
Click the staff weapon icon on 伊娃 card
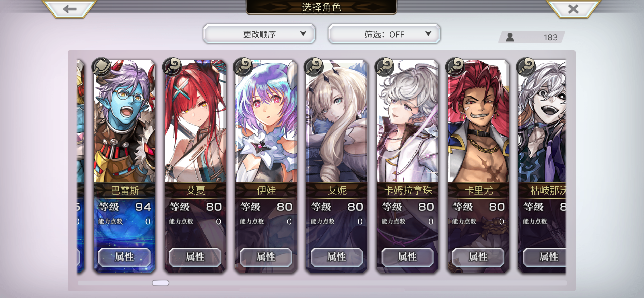pos(243,67)
